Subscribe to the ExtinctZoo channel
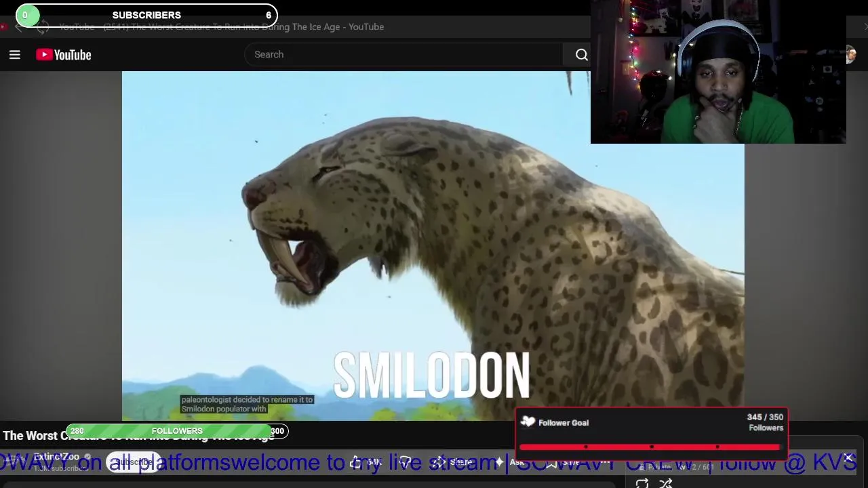Image resolution: width=868 pixels, height=488 pixels. pyautogui.click(x=134, y=462)
